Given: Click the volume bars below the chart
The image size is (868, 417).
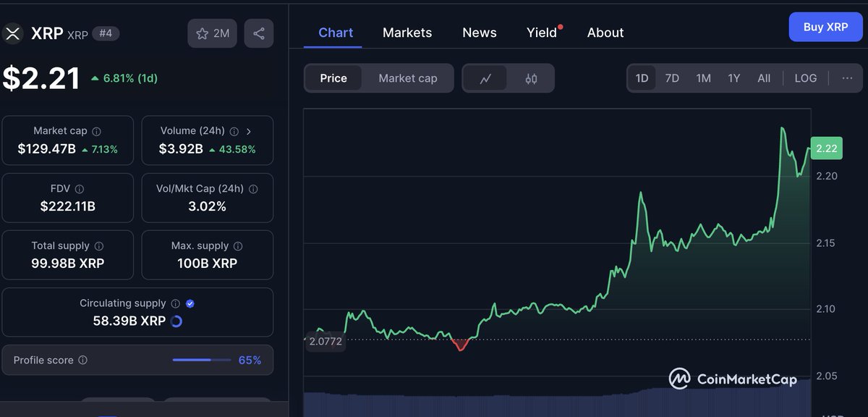Looking at the screenshot, I should coord(557,402).
